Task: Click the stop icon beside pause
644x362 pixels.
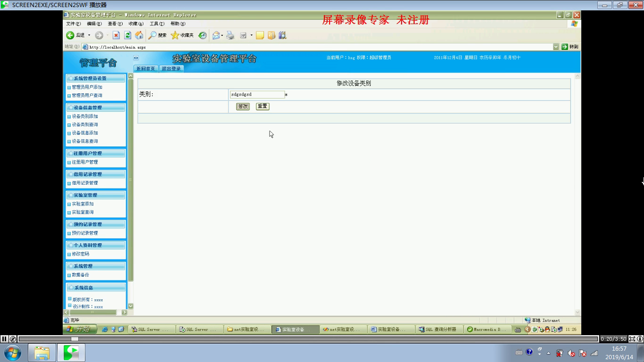Action: pyautogui.click(x=13, y=338)
